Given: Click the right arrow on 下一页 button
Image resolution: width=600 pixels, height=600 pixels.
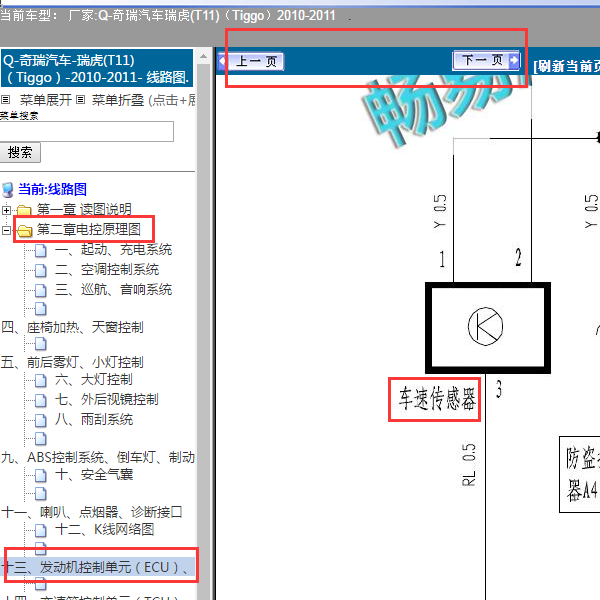Looking at the screenshot, I should (514, 60).
